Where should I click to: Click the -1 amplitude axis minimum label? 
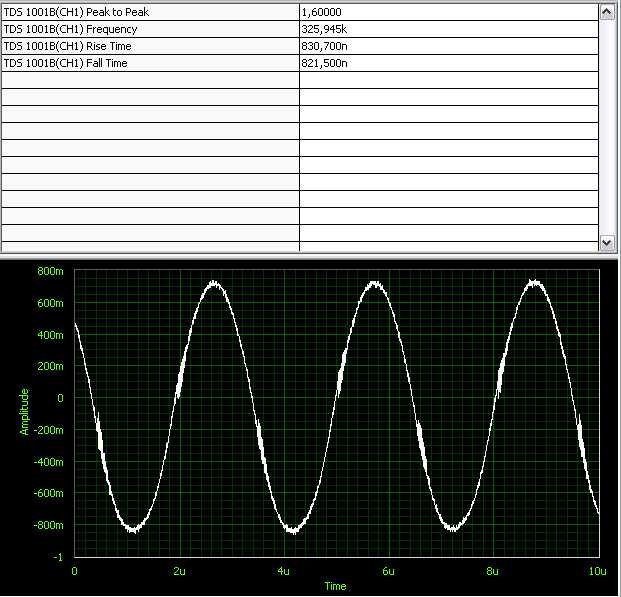click(58, 557)
